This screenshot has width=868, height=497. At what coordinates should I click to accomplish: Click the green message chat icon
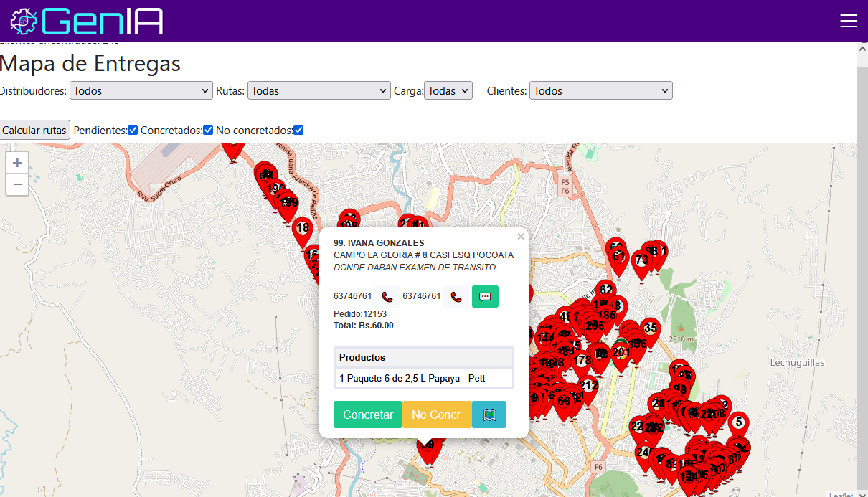pos(485,296)
